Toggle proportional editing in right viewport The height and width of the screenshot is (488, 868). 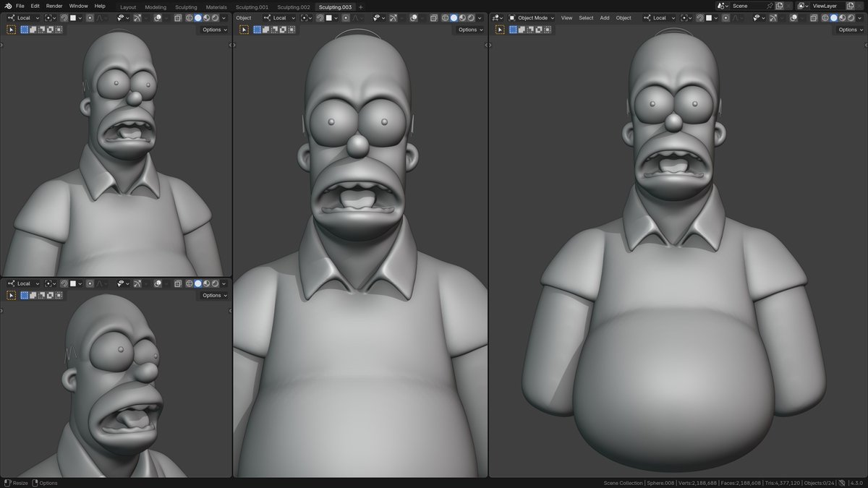tap(726, 17)
